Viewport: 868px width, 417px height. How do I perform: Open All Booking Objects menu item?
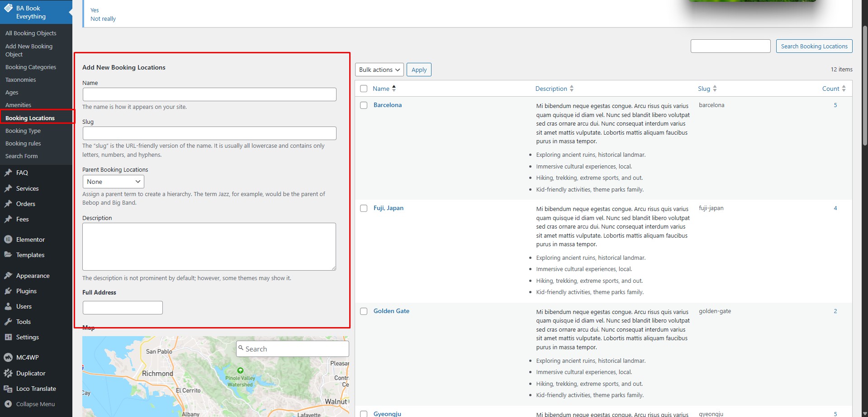click(31, 33)
